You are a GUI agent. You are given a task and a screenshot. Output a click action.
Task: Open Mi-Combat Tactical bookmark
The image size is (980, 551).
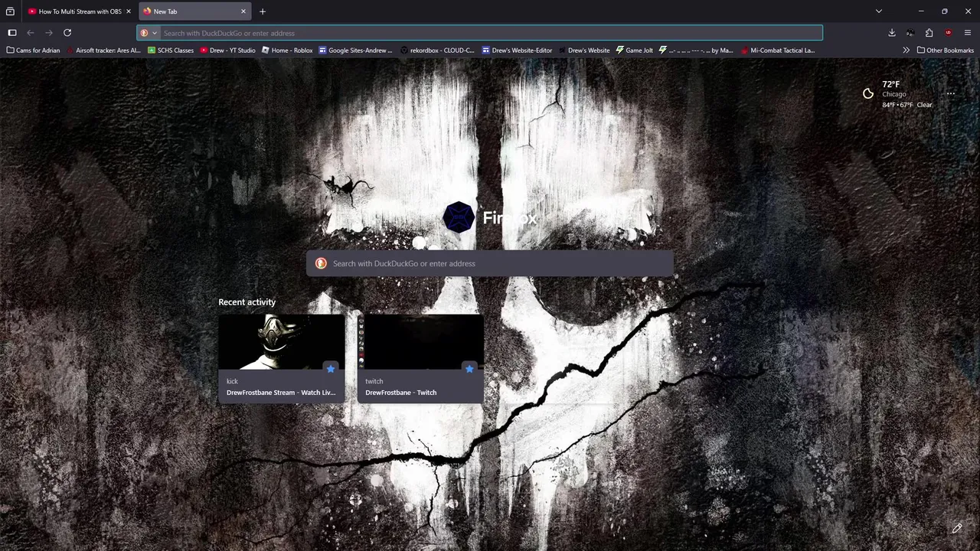pyautogui.click(x=777, y=51)
